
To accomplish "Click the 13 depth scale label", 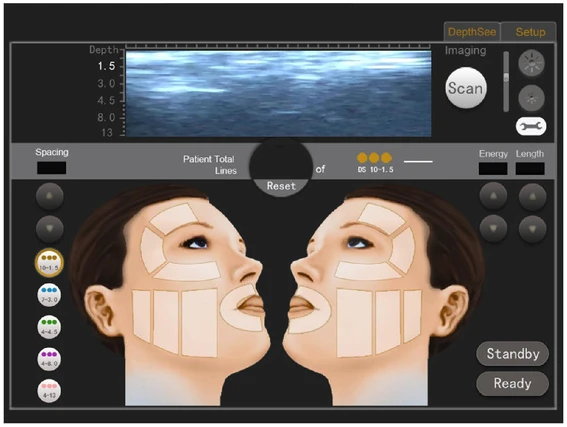I will 107,133.
